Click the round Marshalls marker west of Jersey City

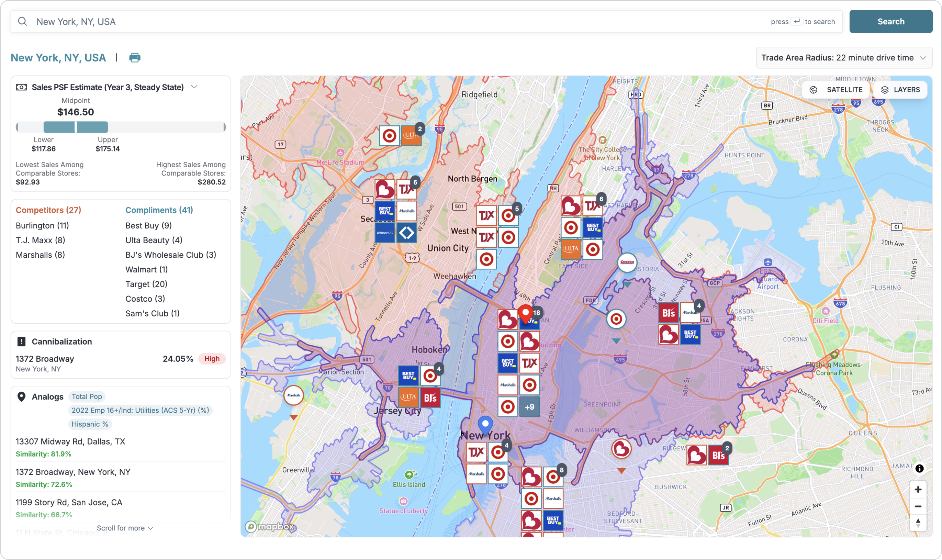point(293,395)
